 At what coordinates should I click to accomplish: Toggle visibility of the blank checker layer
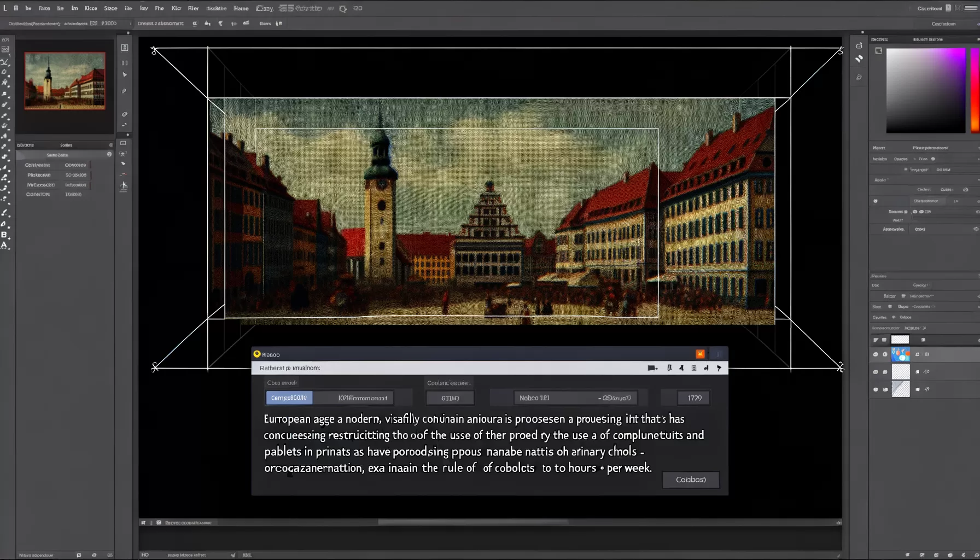tap(876, 372)
